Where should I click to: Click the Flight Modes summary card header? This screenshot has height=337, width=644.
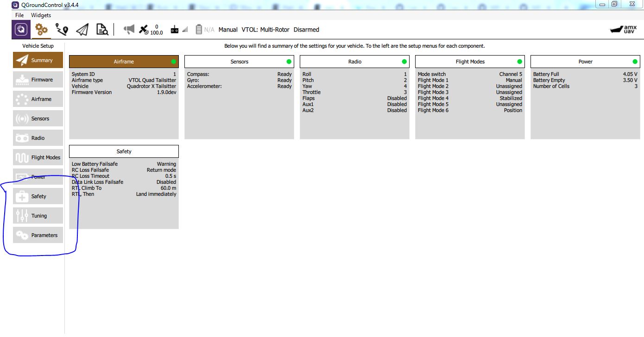[x=470, y=62]
